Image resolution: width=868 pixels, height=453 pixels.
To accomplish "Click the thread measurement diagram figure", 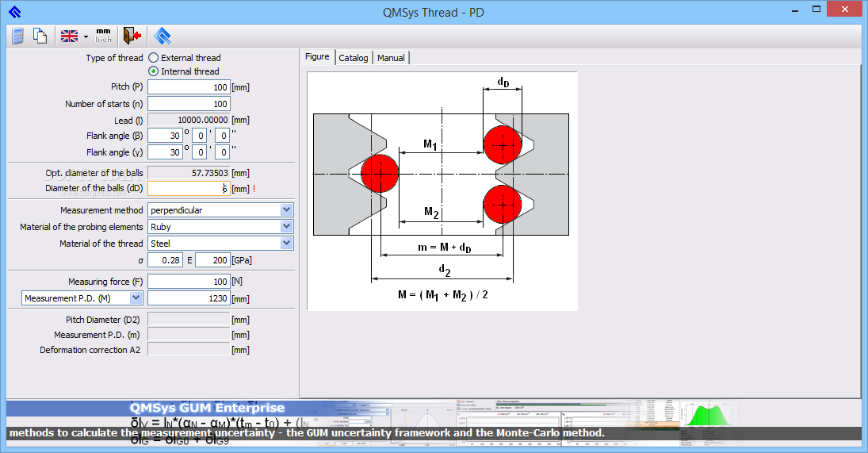I will point(442,191).
